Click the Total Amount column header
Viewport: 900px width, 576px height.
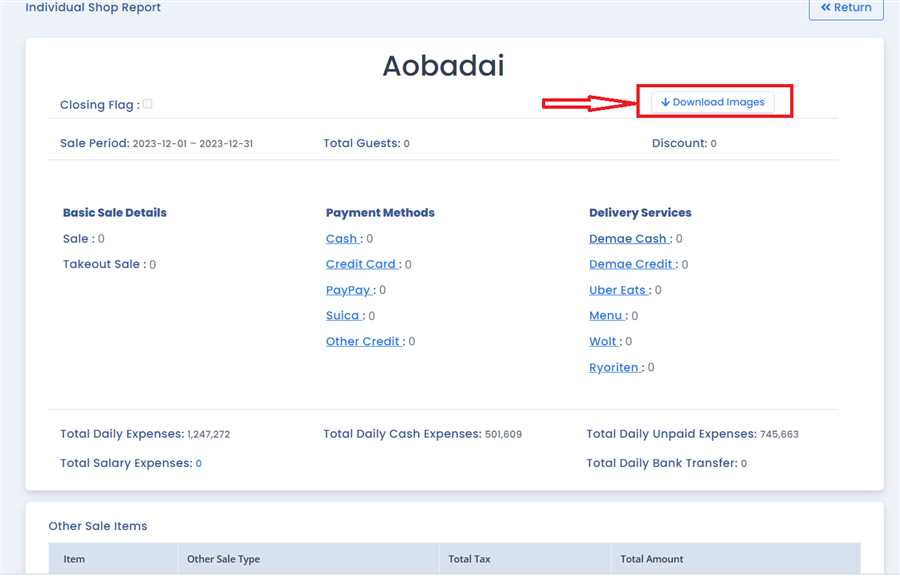[x=652, y=559]
